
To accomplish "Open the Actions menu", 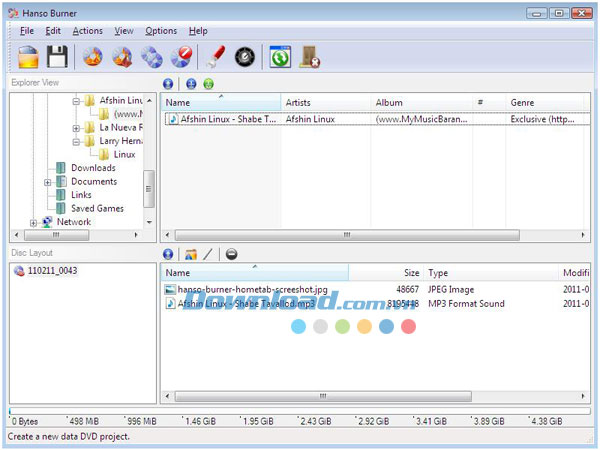I will point(87,31).
